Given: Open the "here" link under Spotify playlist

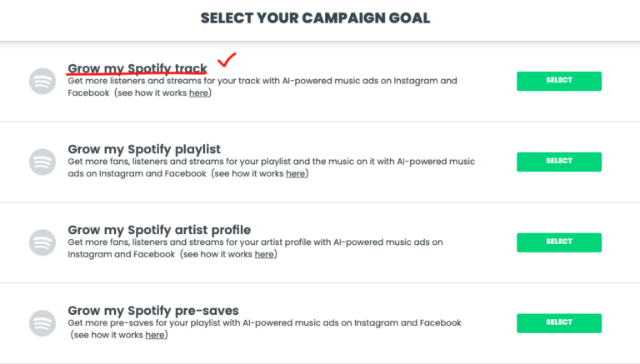Looking at the screenshot, I should point(295,174).
